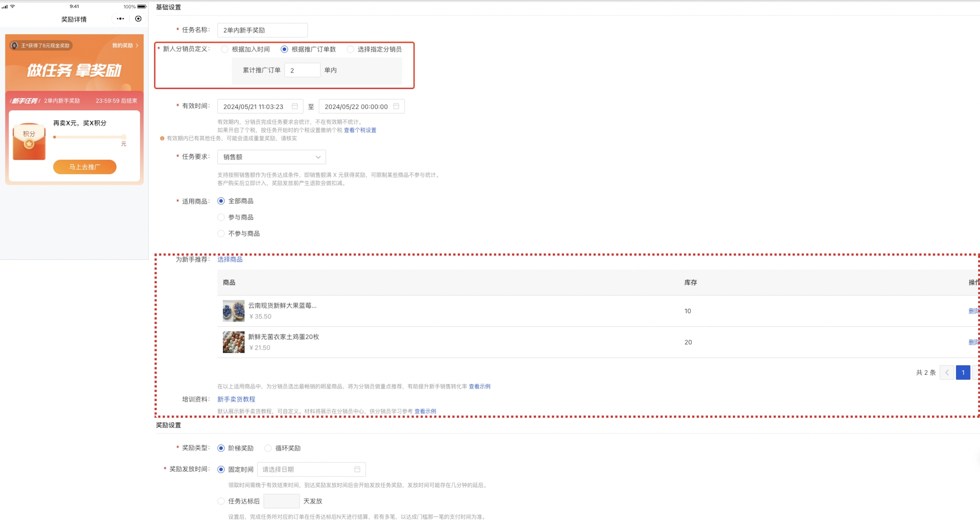Select 不参与商品 radio option
This screenshot has width=980, height=526.
(221, 233)
